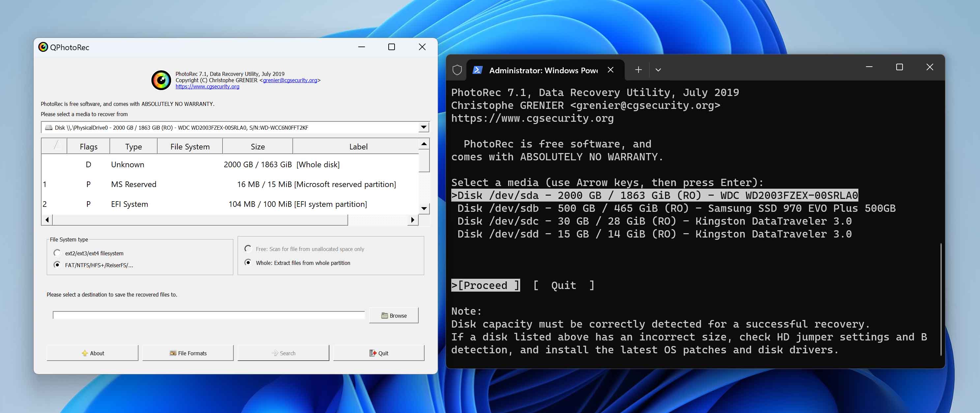
Task: Click the large PhotoRec eye logo
Action: click(x=161, y=80)
